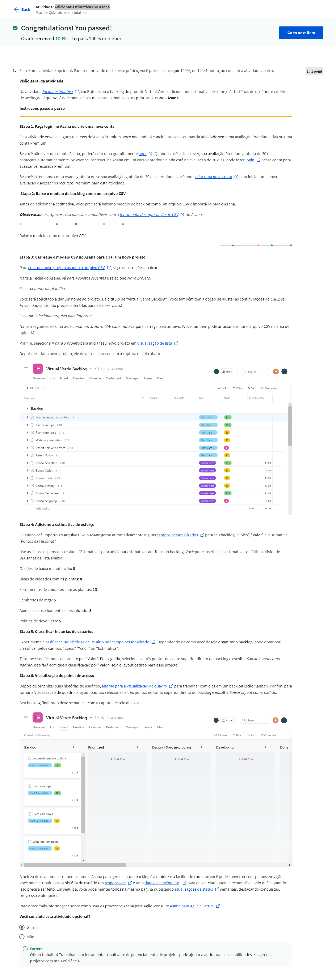The height and width of the screenshot is (980, 336).
Task: Open project title chevron in list-view screenshot
Action: pyautogui.click(x=91, y=369)
